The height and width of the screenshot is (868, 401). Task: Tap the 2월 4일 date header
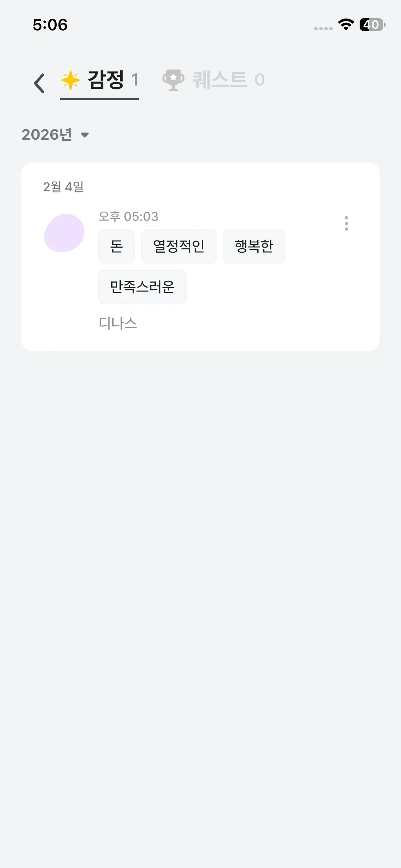[x=63, y=187]
